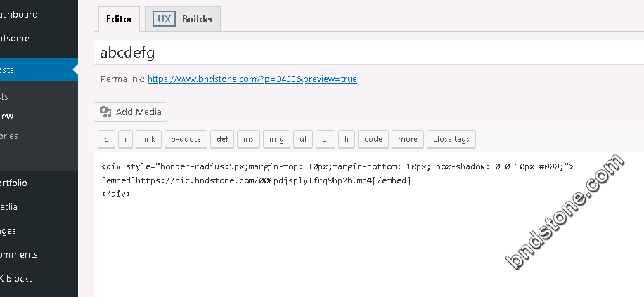Click the code quicktag button
The image size is (644, 297).
(373, 139)
